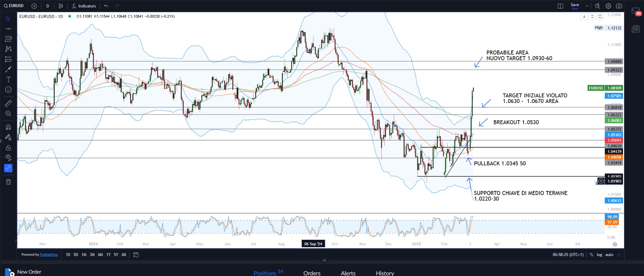Pick the Measure ruler tool
The height and width of the screenshot is (276, 644).
[8, 103]
